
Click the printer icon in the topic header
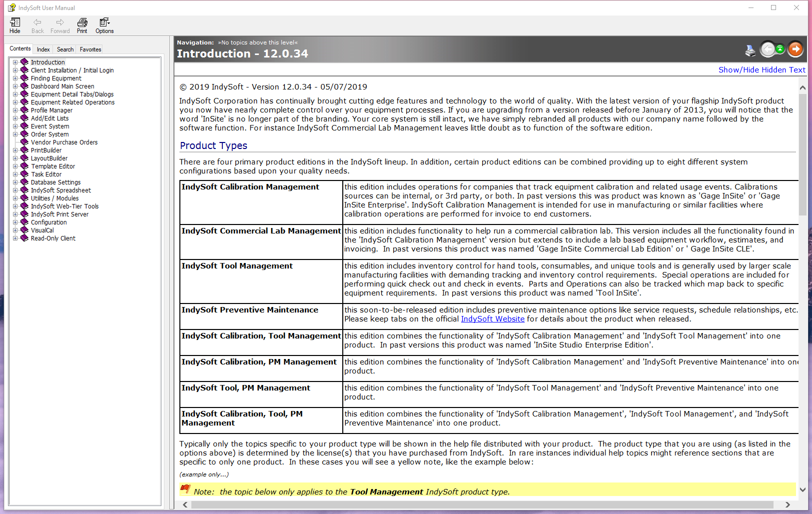(x=750, y=49)
